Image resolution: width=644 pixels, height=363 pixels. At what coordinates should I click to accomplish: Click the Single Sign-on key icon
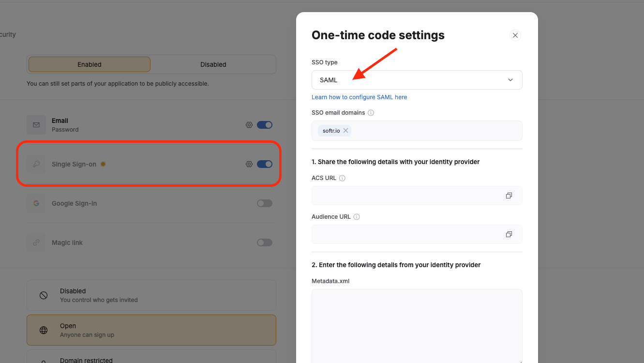click(x=36, y=164)
